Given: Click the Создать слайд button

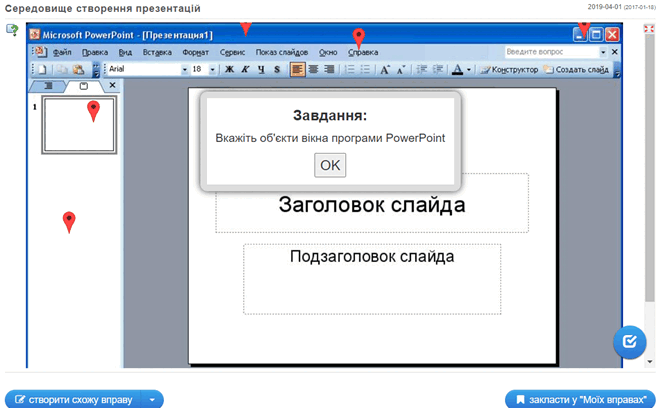Looking at the screenshot, I should (577, 69).
